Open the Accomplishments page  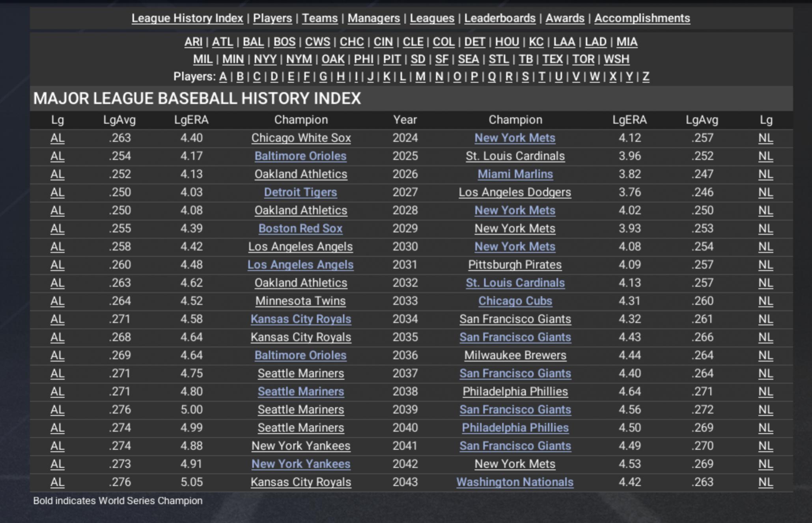[642, 18]
